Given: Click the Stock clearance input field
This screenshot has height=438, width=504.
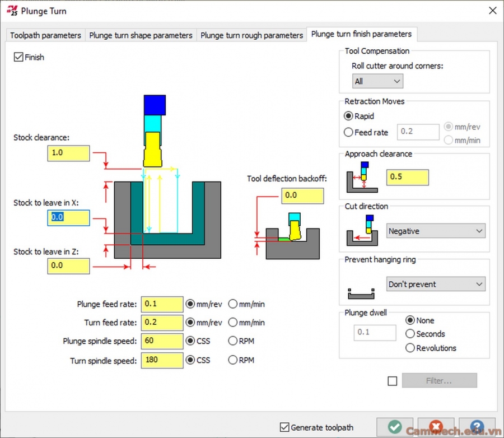Looking at the screenshot, I should pos(68,153).
